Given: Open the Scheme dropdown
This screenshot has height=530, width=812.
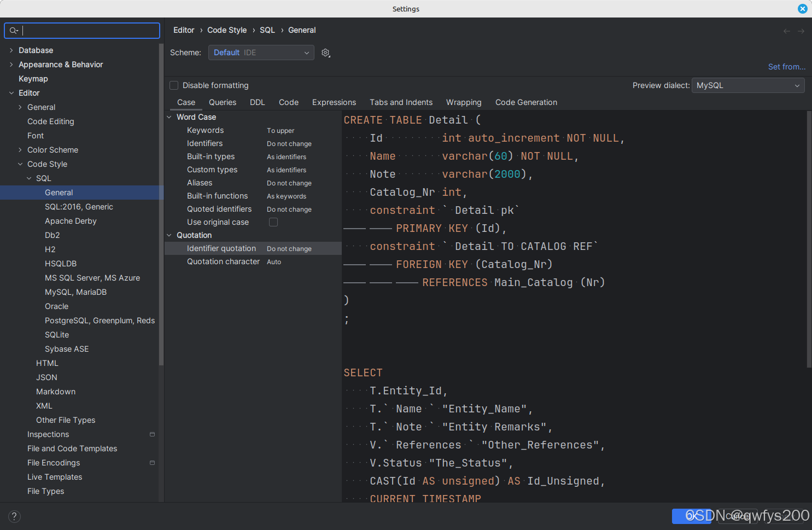Looking at the screenshot, I should (x=261, y=53).
